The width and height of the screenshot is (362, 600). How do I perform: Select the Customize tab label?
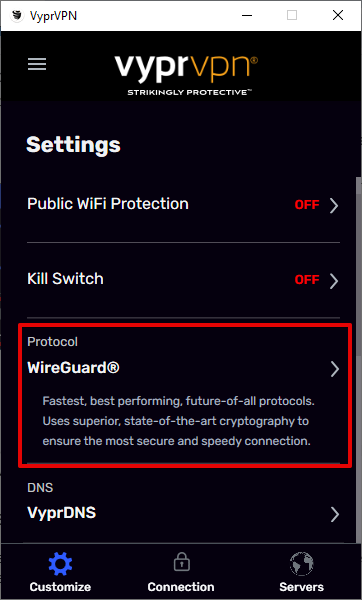(60, 587)
